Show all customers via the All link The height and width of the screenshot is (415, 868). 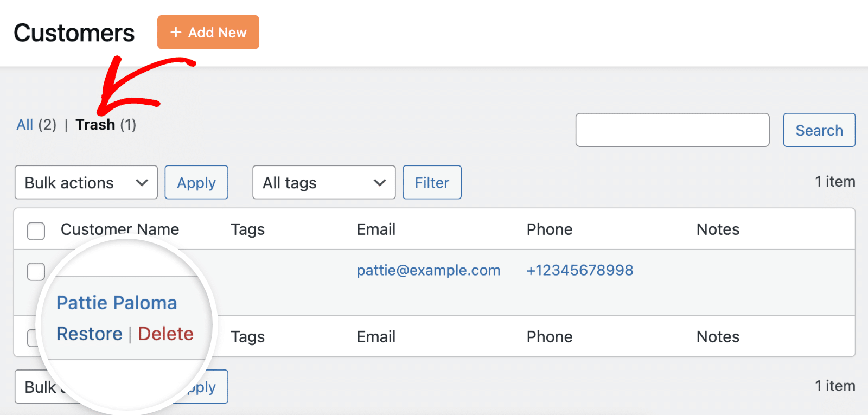pos(25,125)
